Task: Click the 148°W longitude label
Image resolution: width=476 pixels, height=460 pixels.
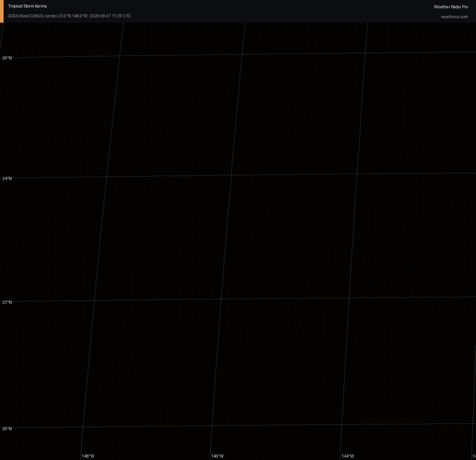Action: point(88,456)
